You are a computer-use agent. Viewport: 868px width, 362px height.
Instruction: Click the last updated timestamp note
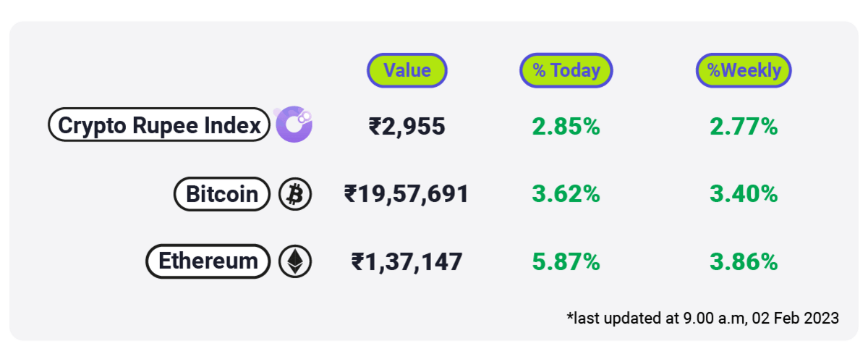[703, 318]
